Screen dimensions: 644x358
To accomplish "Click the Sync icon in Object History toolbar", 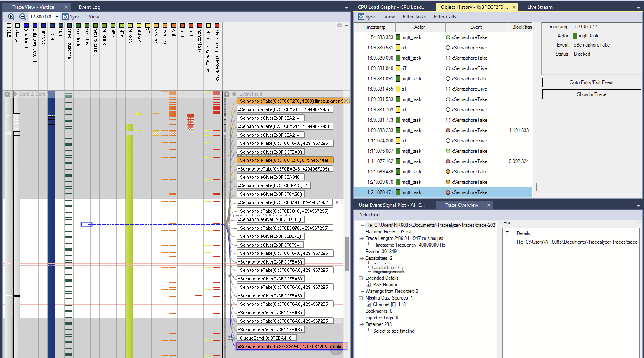I will click(x=361, y=17).
